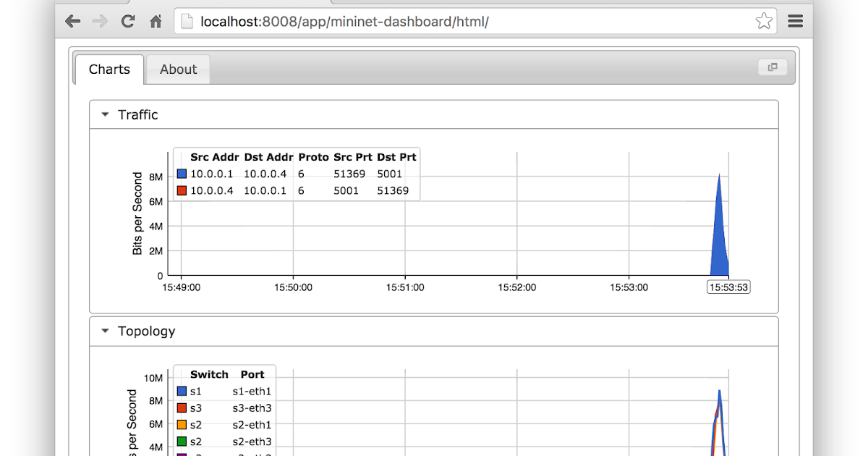
Task: Toggle the s1-eth1 series in Topology legend
Action: [x=182, y=391]
